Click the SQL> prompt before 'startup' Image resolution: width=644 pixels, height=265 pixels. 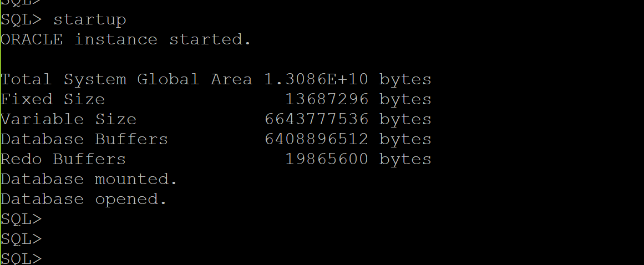pyautogui.click(x=22, y=20)
